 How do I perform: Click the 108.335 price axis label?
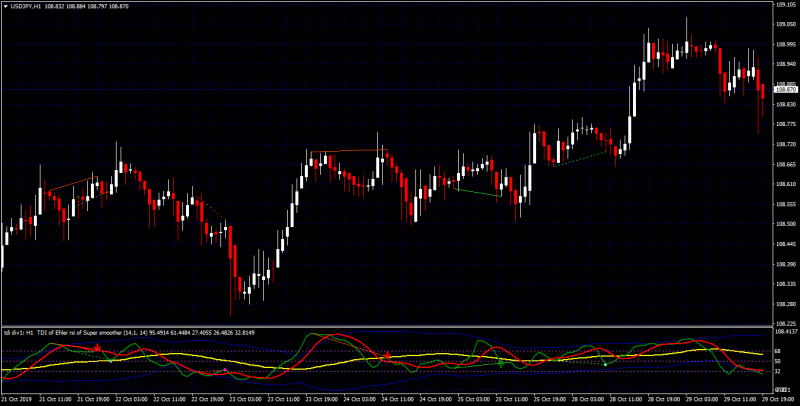[786, 284]
